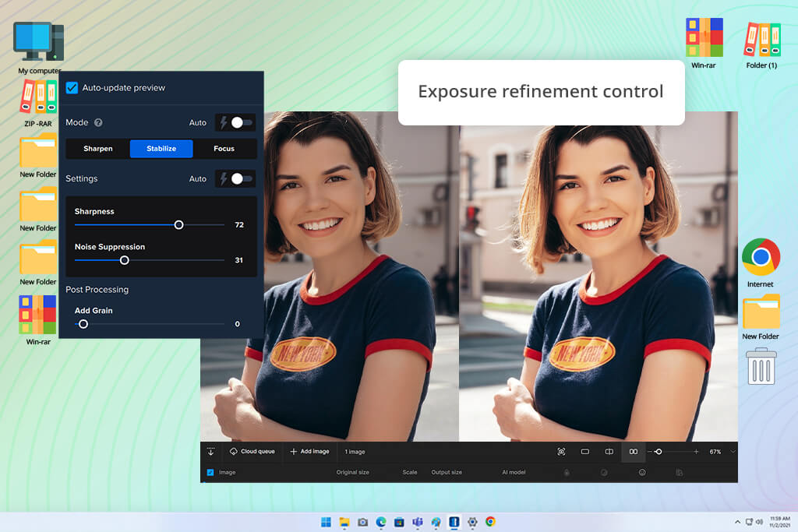
Task: Click the active photo enhancer taskbar icon
Action: click(x=454, y=522)
